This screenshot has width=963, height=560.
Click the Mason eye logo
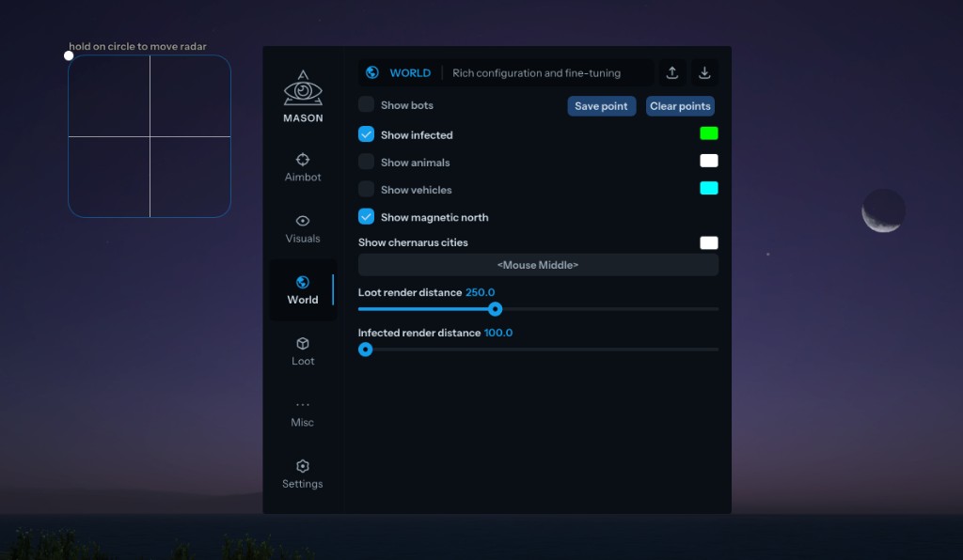tap(303, 89)
